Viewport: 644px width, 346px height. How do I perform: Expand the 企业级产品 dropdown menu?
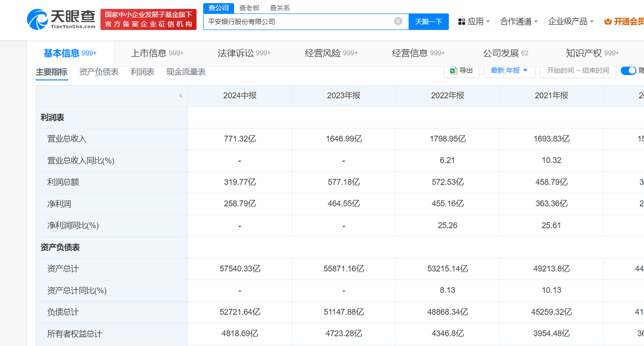(571, 21)
